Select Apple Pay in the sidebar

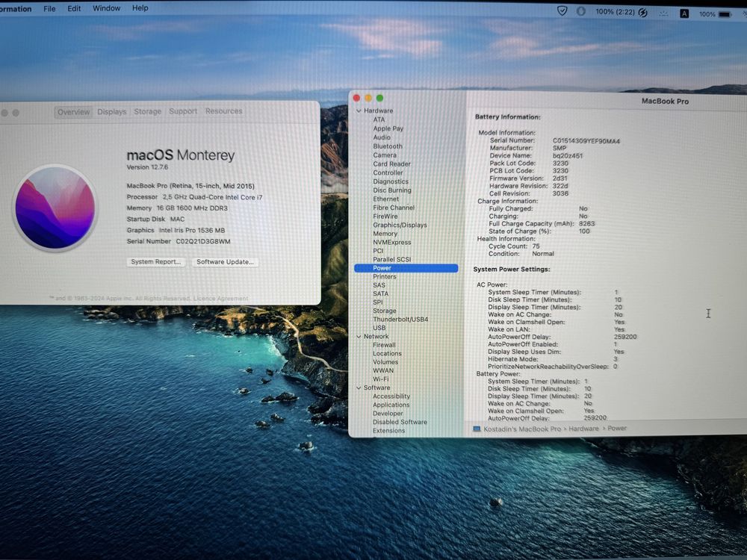388,128
